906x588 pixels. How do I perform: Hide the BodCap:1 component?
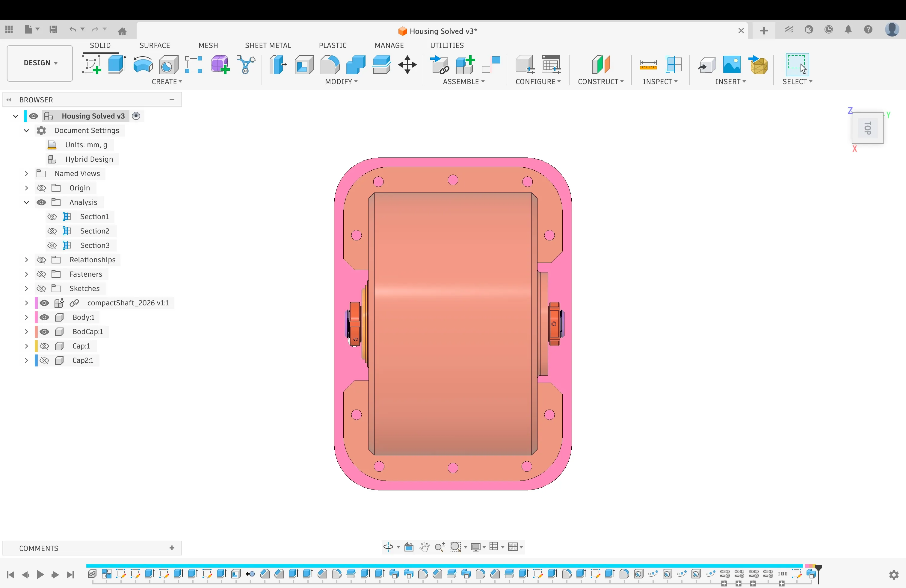44,332
